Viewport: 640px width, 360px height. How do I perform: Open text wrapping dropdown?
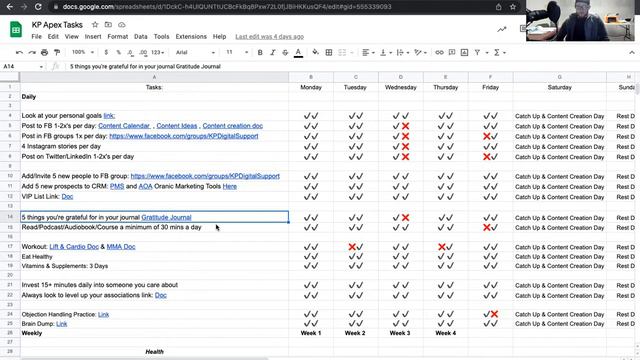coord(402,53)
